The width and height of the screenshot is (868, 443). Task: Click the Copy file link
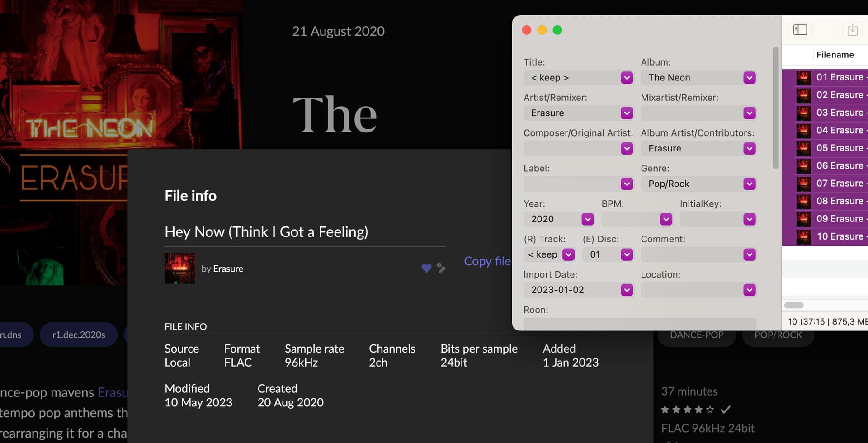click(487, 261)
